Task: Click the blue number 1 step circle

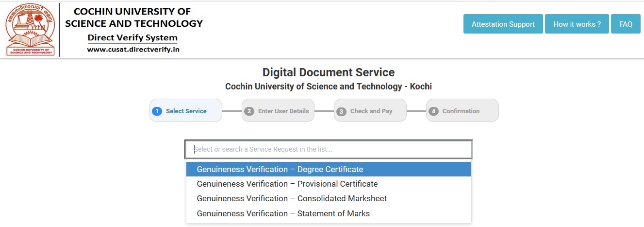Action: 157,111
